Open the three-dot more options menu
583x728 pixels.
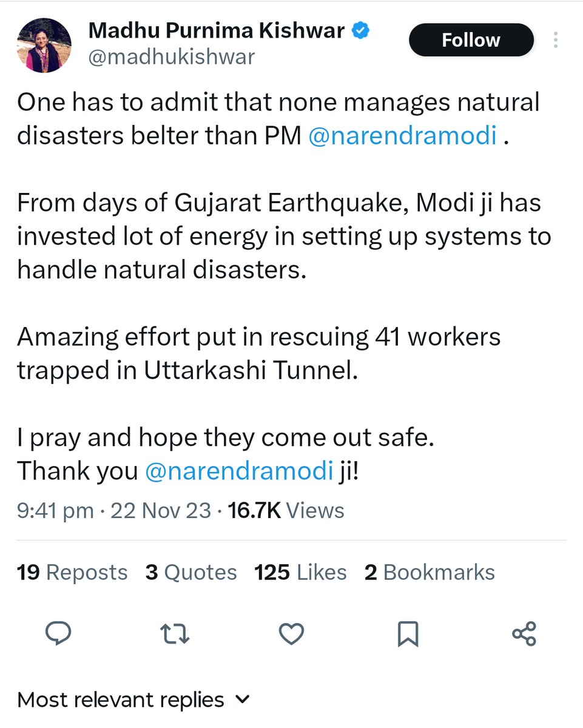[556, 41]
